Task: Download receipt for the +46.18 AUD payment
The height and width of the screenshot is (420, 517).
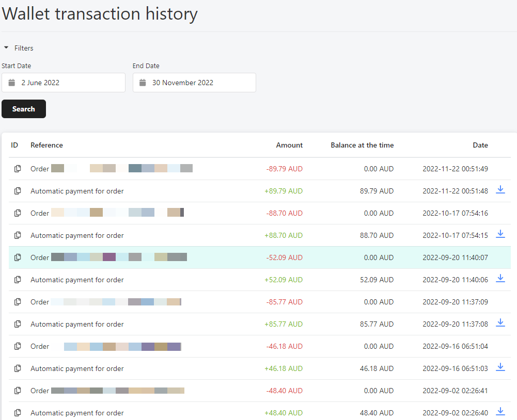Action: pyautogui.click(x=500, y=367)
